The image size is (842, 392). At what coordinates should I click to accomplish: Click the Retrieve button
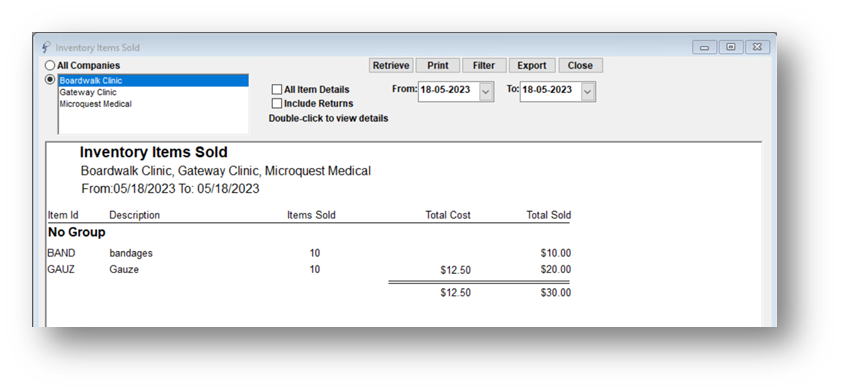391,66
